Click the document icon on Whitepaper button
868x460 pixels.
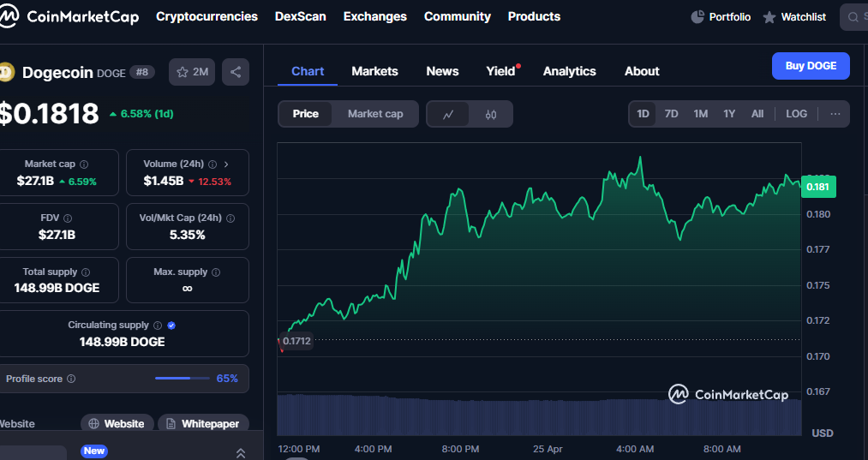pyautogui.click(x=171, y=424)
